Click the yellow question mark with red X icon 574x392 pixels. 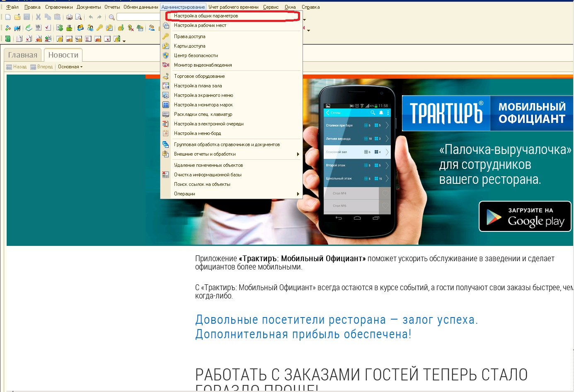tap(131, 28)
